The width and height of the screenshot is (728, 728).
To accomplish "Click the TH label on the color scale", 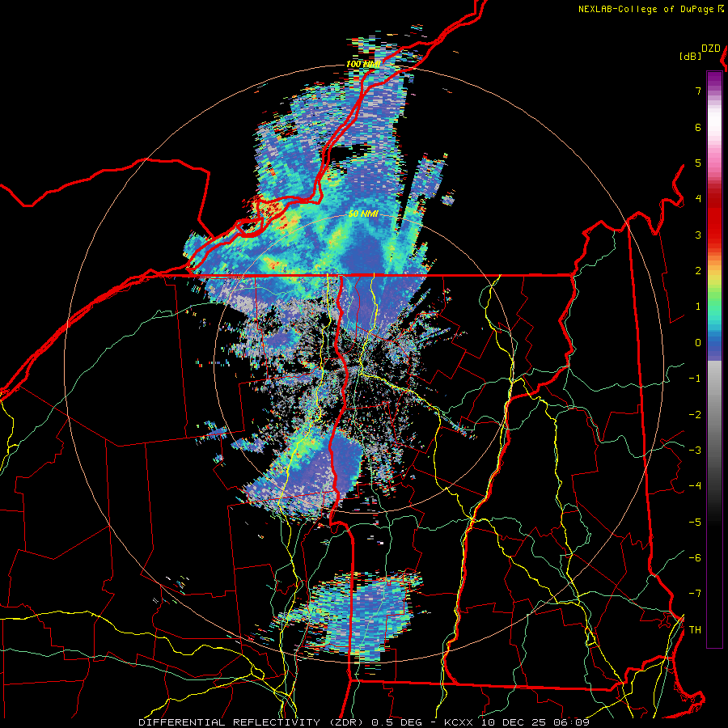I will [x=695, y=630].
